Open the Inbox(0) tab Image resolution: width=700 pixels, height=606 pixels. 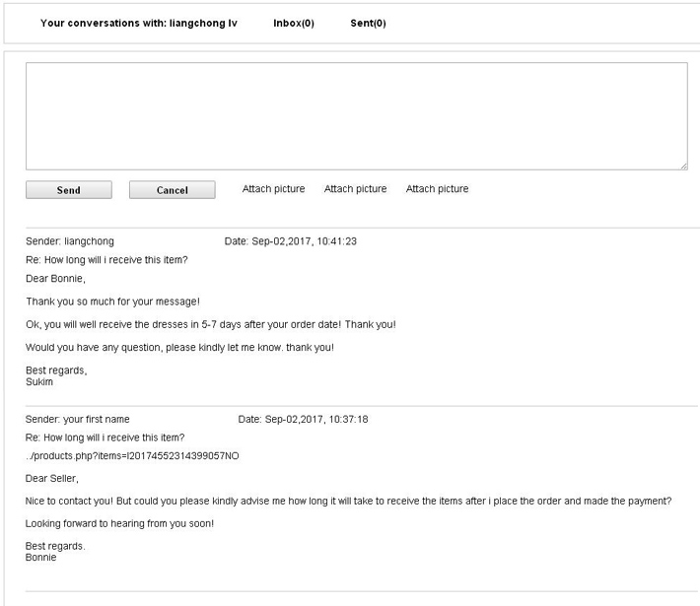pos(293,24)
